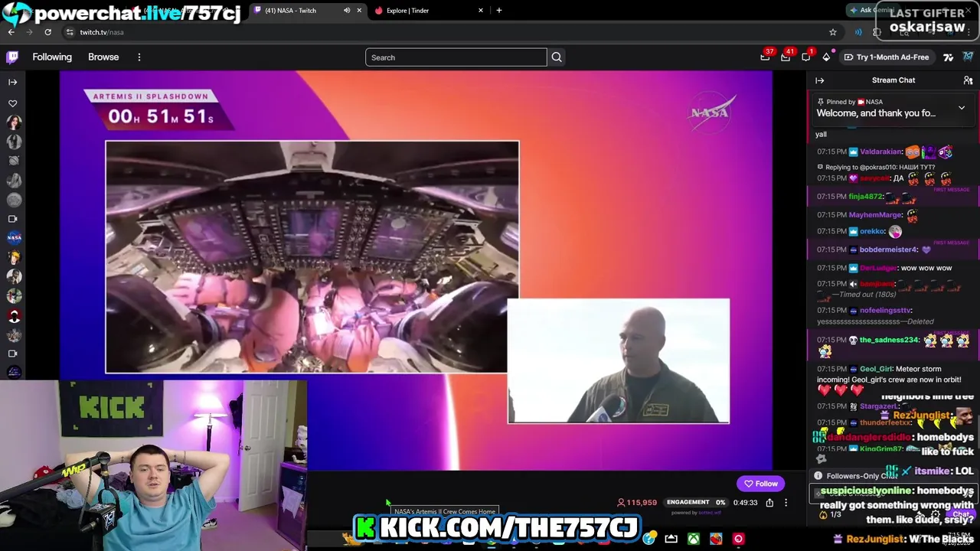The image size is (980, 551).
Task: Go back in browser history
Action: 11,32
